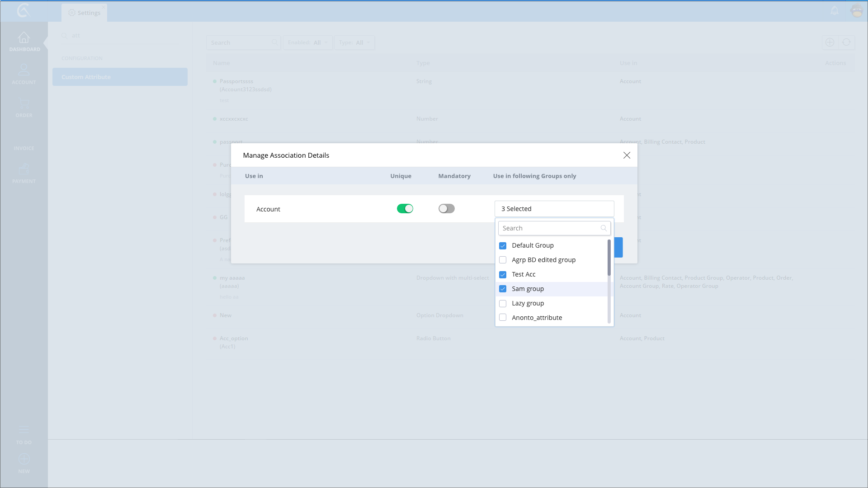Screen dimensions: 868x488
Task: Click the groups list scrollbar
Action: tap(609, 258)
